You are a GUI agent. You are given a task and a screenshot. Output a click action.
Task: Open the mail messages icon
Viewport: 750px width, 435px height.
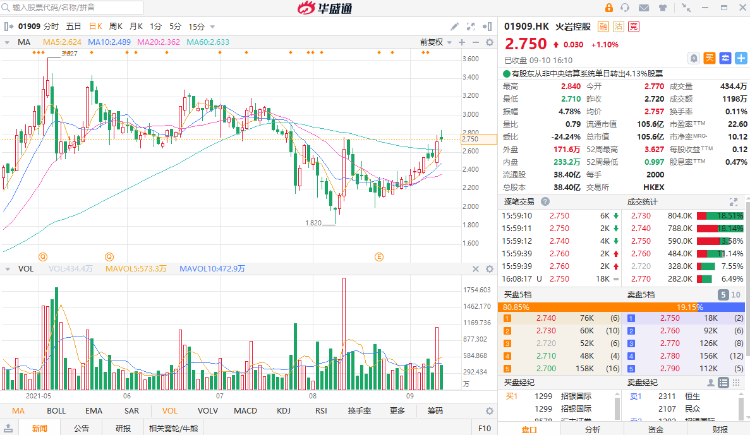point(644,8)
